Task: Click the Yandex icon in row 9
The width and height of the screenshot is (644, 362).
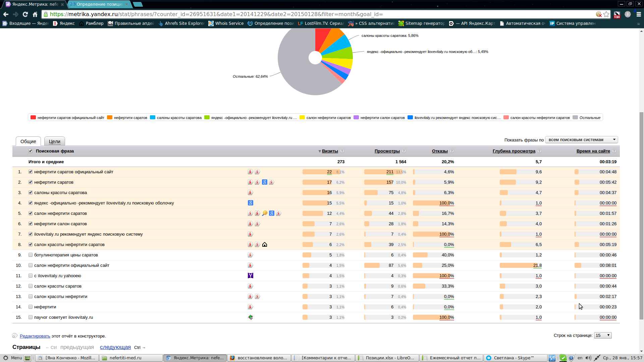Action: click(251, 255)
